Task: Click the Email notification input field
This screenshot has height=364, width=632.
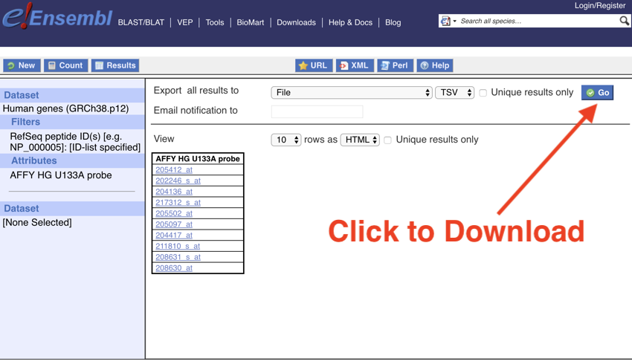Action: click(x=317, y=111)
